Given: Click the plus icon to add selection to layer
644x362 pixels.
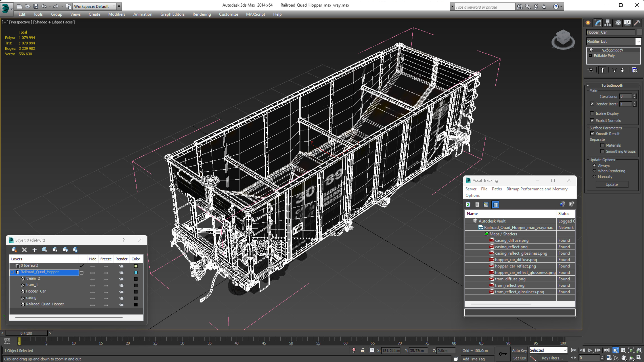Looking at the screenshot, I should [x=35, y=250].
